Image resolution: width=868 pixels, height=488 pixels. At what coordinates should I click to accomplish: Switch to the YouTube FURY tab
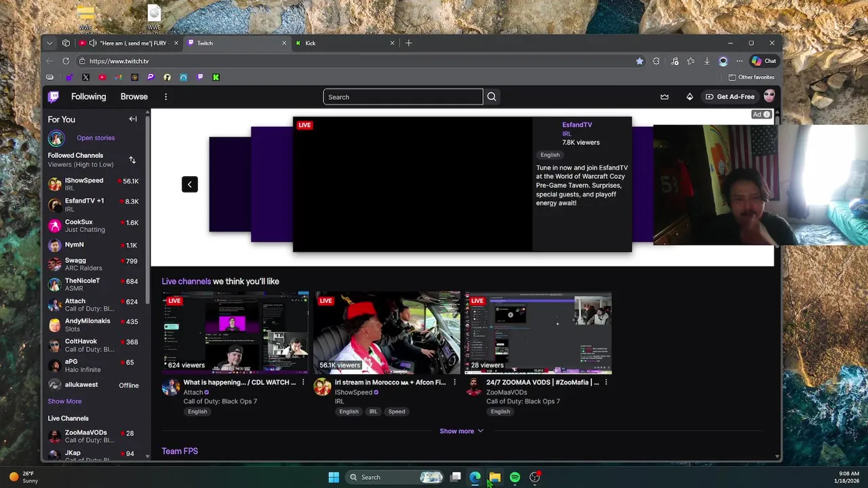(x=129, y=43)
